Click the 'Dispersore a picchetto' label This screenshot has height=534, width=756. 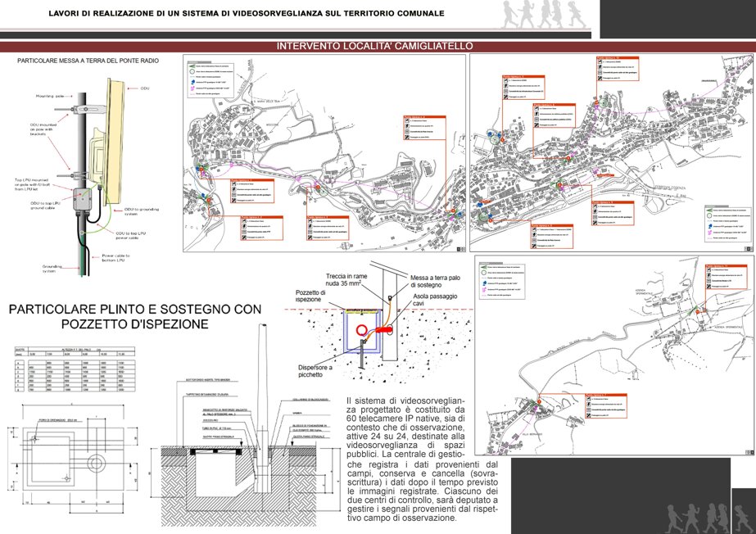[x=315, y=371]
